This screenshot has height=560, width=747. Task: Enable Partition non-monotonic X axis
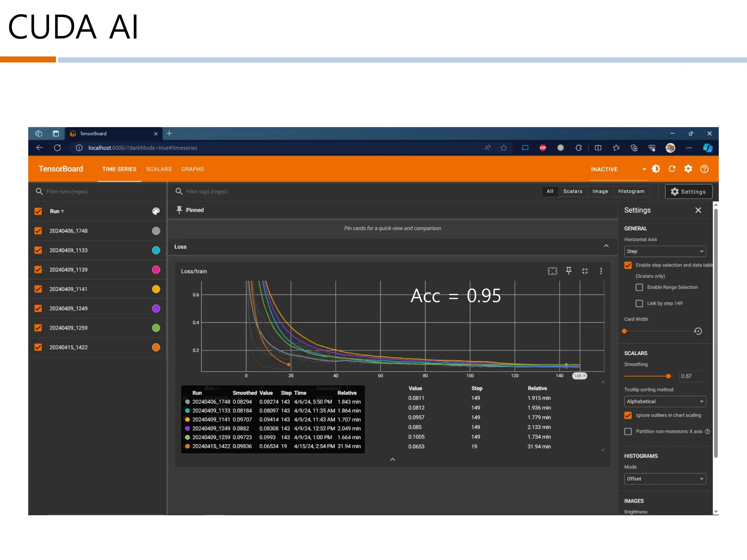(x=628, y=431)
